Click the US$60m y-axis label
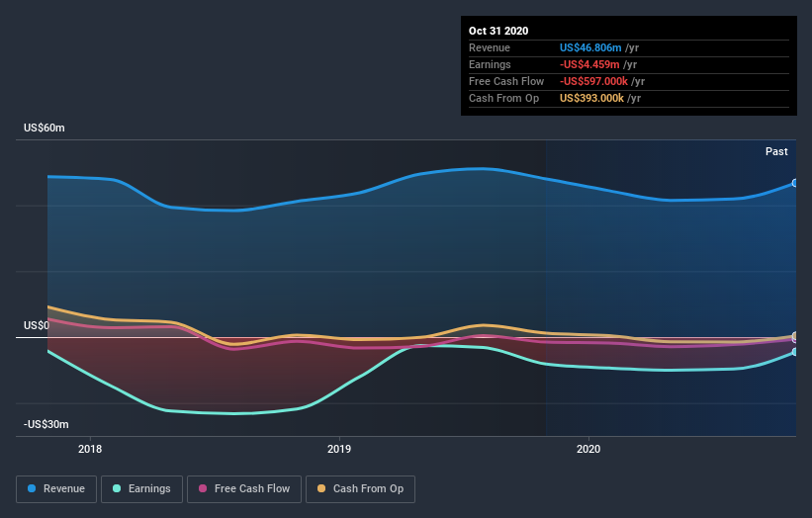The width and height of the screenshot is (812, 518). pyautogui.click(x=45, y=128)
